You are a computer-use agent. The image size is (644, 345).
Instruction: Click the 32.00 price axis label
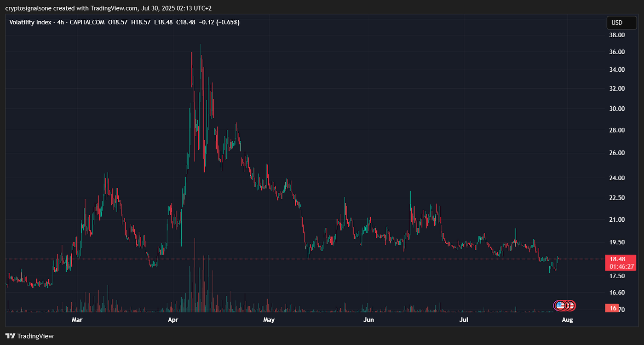pyautogui.click(x=617, y=89)
